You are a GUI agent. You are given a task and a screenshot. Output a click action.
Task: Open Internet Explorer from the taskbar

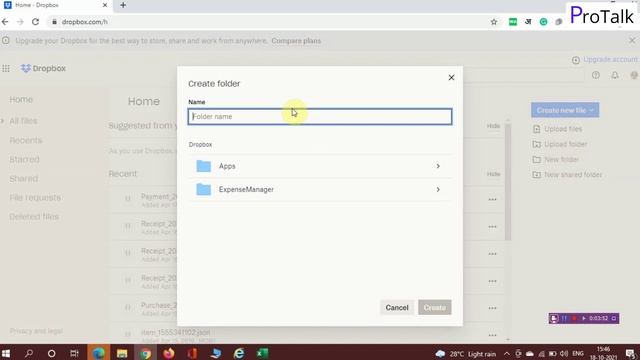point(239,353)
